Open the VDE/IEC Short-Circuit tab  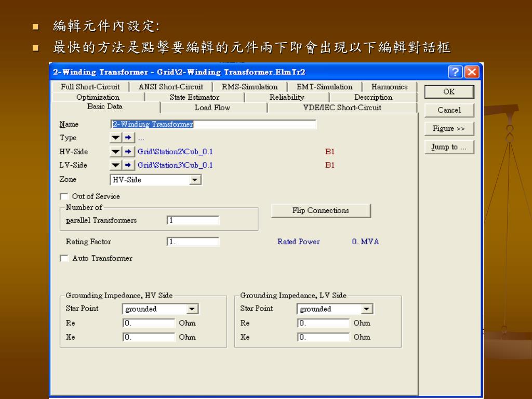click(x=342, y=108)
